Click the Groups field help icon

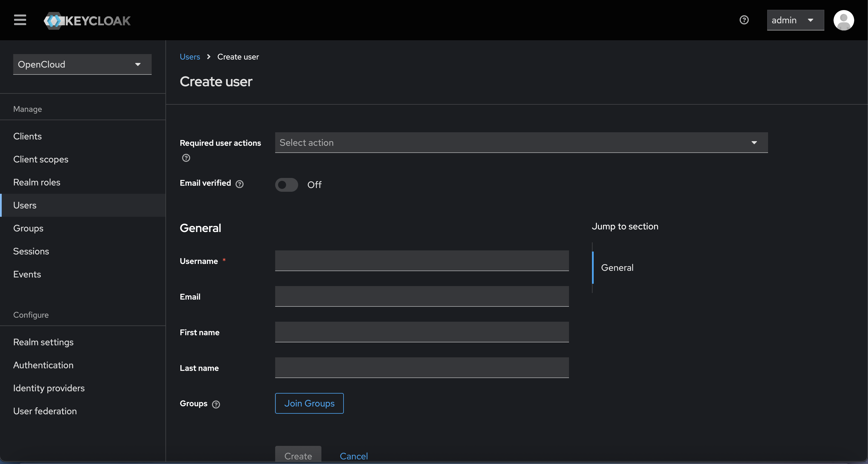[x=216, y=404]
